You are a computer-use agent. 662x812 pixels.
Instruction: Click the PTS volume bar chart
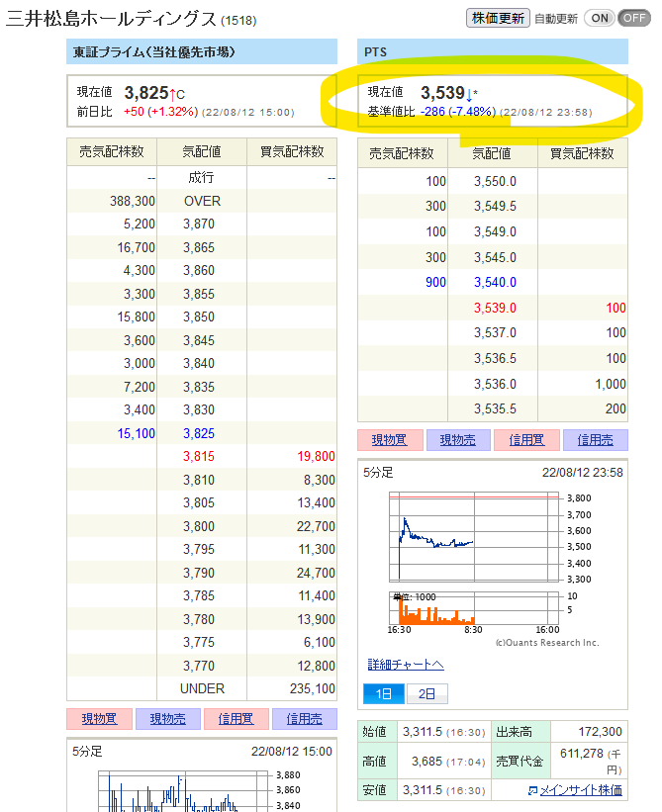coord(475,608)
